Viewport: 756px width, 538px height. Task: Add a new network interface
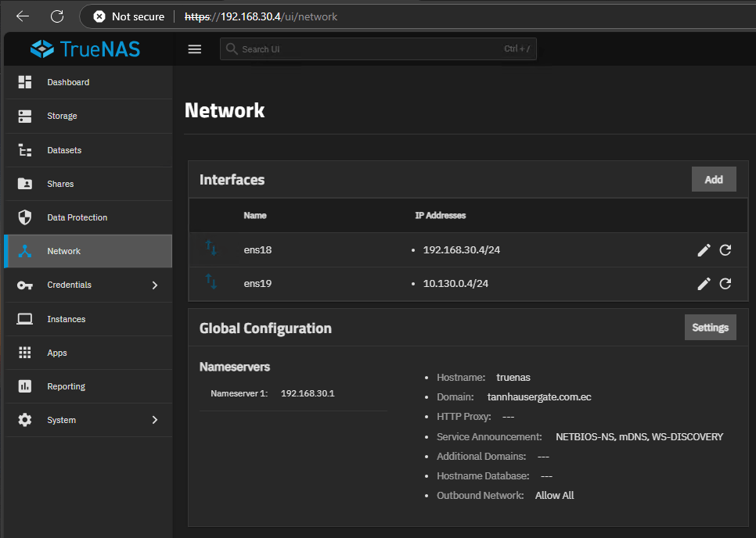pos(713,179)
